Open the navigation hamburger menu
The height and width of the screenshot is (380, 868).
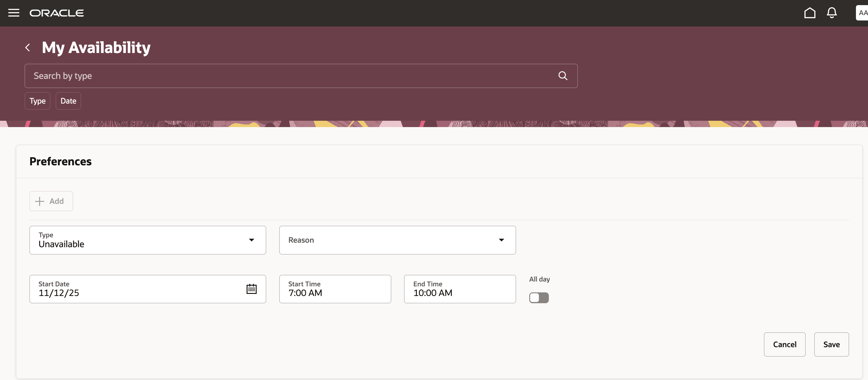tap(14, 13)
